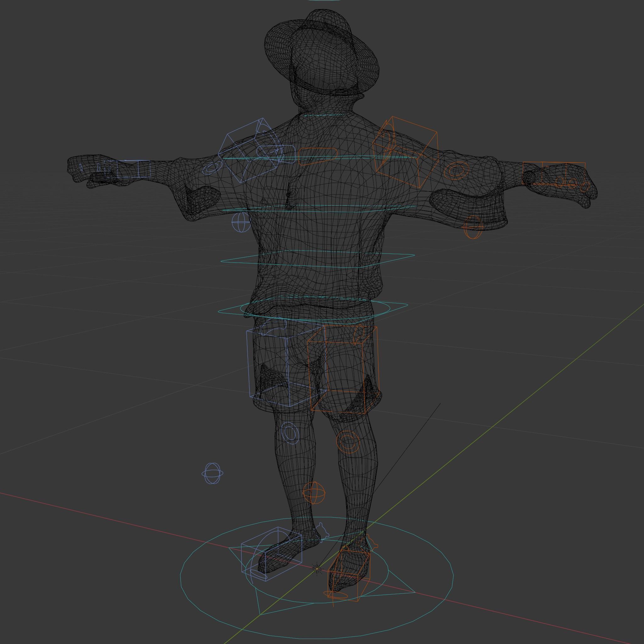Select the blue elbow ring control
644x644 pixels.
pyautogui.click(x=212, y=168)
